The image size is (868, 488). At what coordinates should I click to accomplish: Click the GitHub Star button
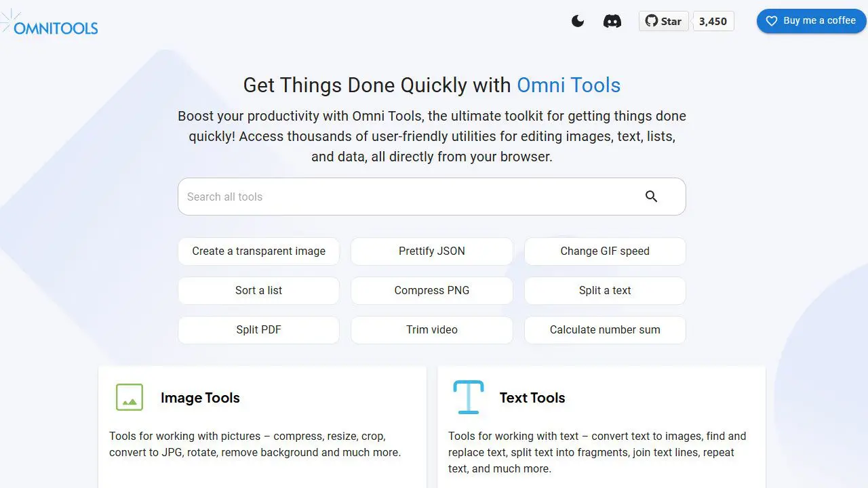pyautogui.click(x=663, y=21)
